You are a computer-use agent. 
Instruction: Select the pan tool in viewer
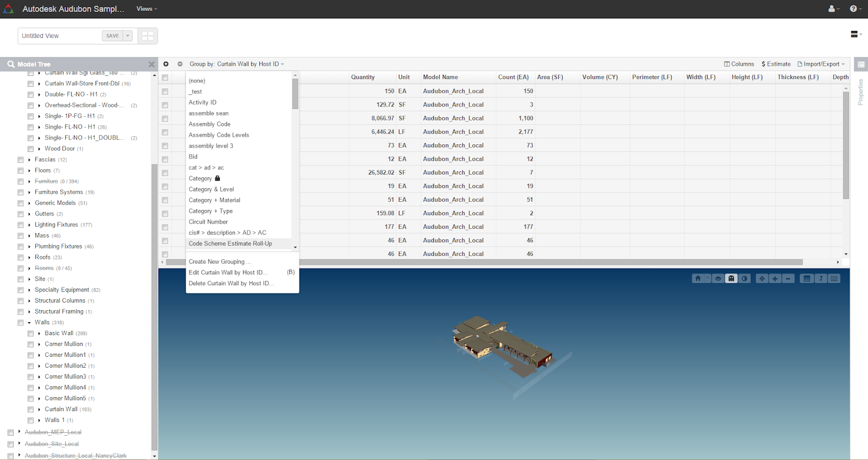[x=762, y=278]
